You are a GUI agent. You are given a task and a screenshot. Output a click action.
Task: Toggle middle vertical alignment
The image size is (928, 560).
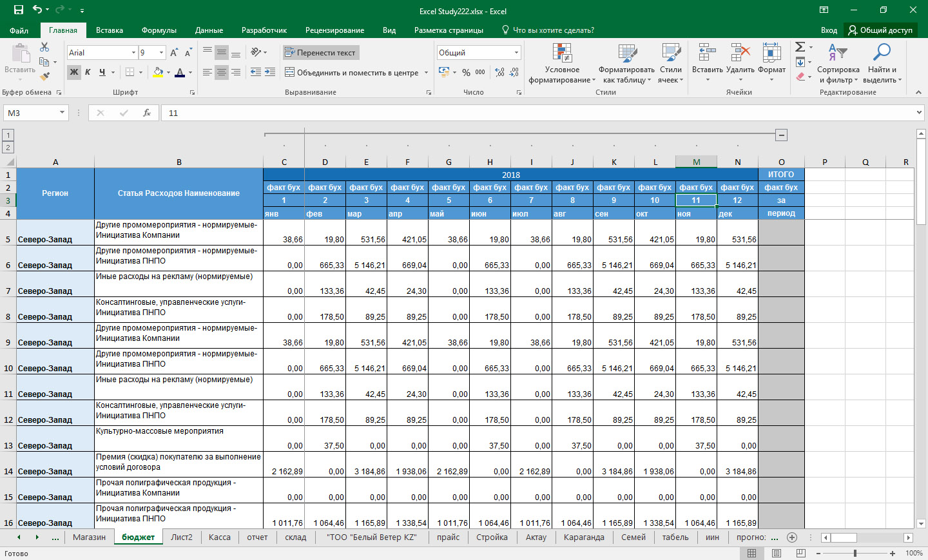[222, 52]
